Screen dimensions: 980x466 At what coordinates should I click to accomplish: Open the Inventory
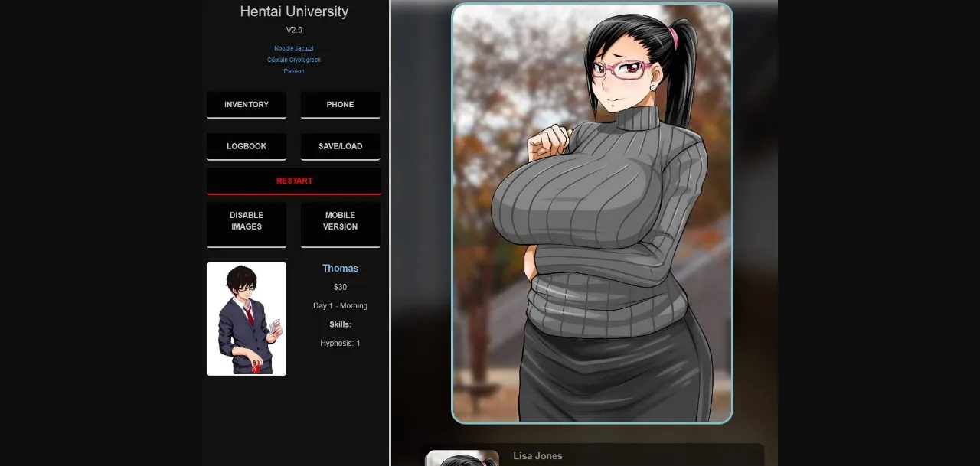pyautogui.click(x=246, y=104)
